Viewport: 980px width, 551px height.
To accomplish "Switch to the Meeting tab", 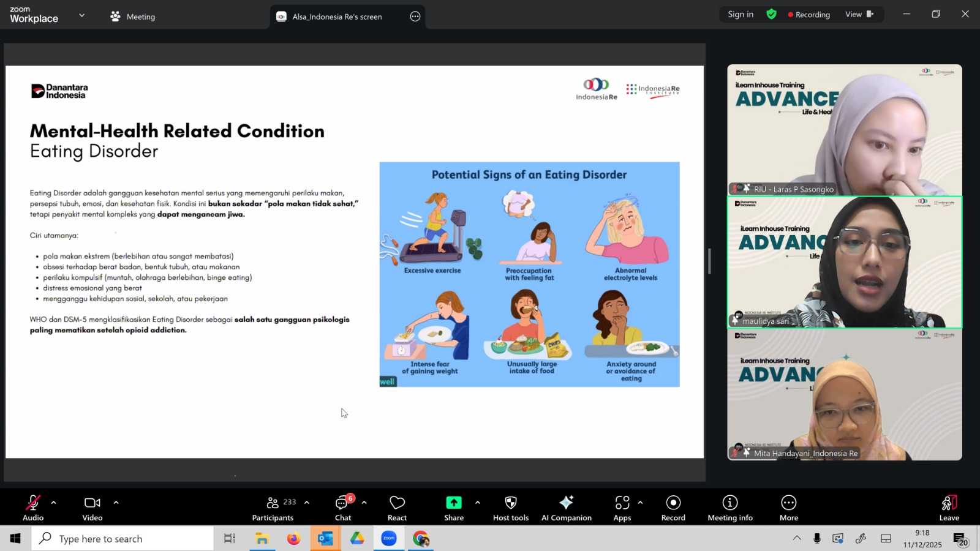I will tap(133, 17).
